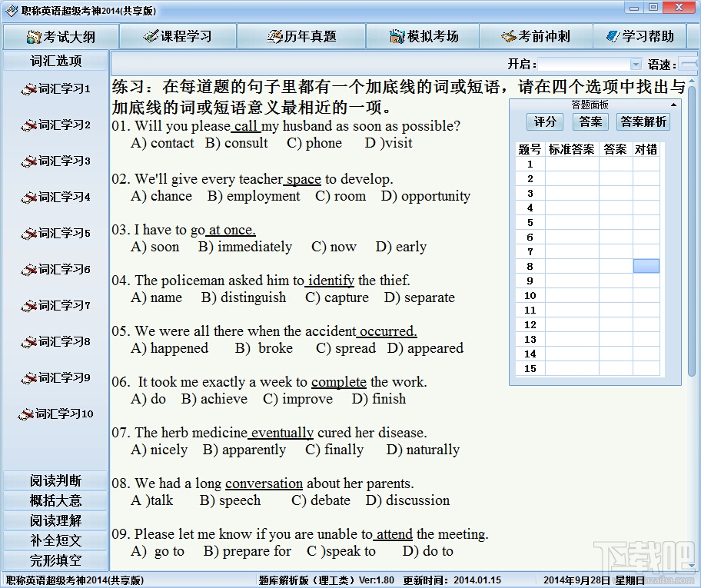Click option "D) finish" in question 06

379,399
